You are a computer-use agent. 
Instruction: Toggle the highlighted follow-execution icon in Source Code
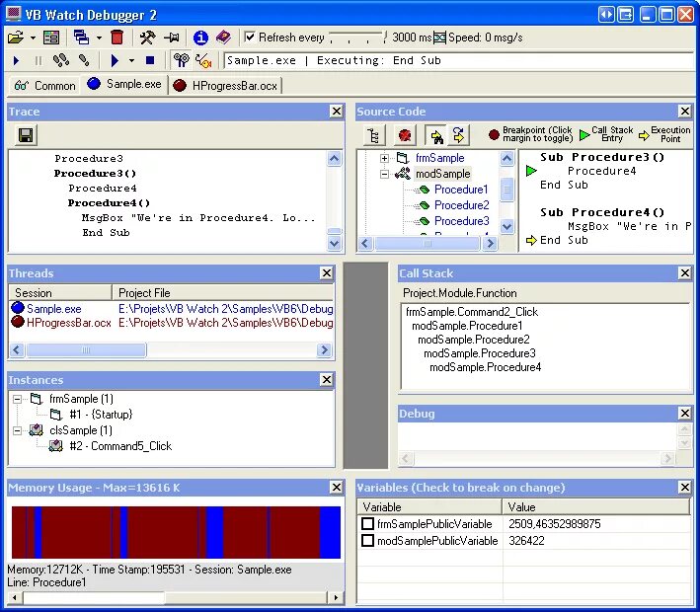tap(436, 135)
